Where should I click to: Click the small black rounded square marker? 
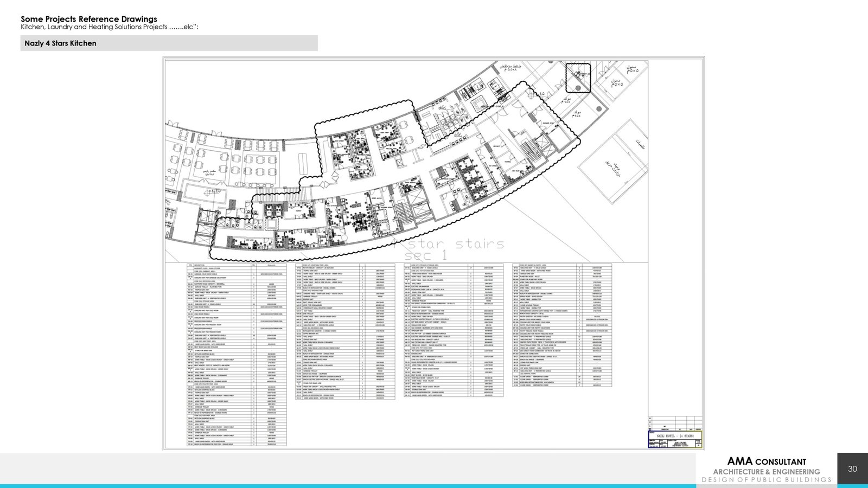[x=578, y=78]
